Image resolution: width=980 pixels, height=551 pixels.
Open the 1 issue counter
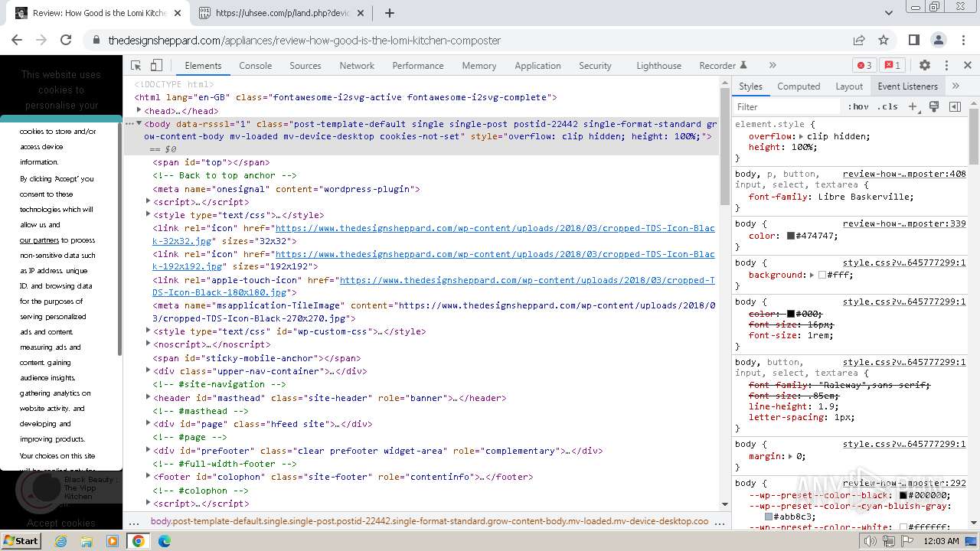point(891,66)
